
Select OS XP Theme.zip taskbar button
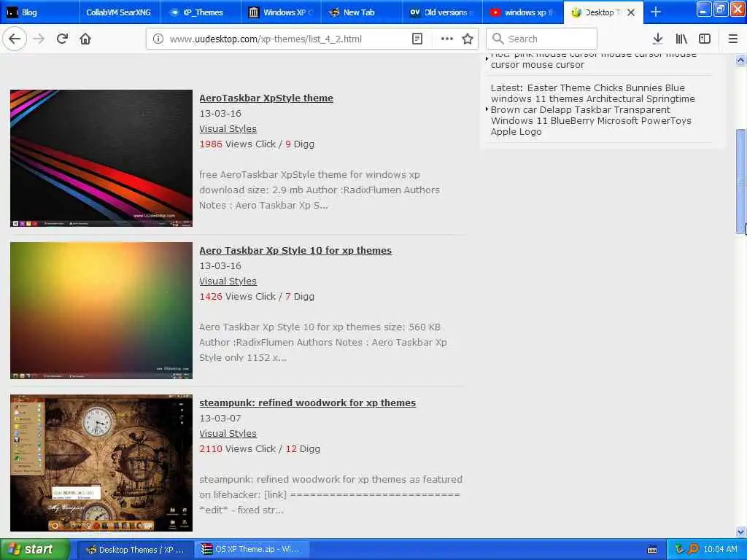252,550
